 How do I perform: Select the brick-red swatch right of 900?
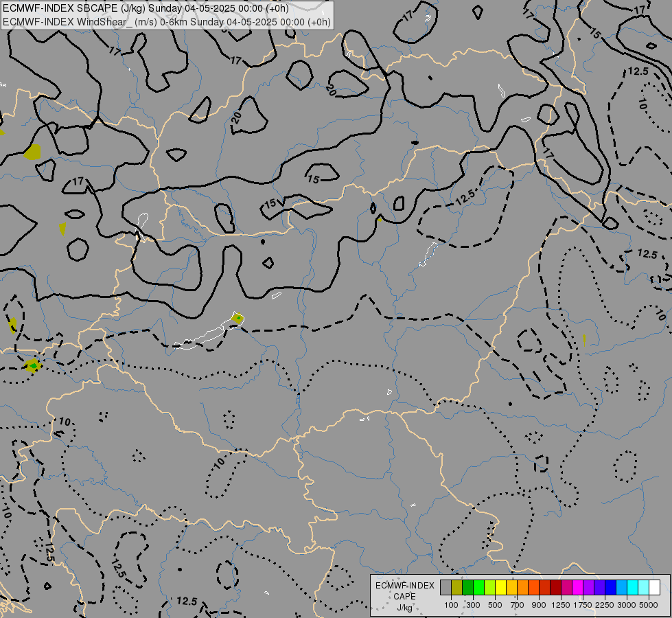pyautogui.click(x=545, y=588)
